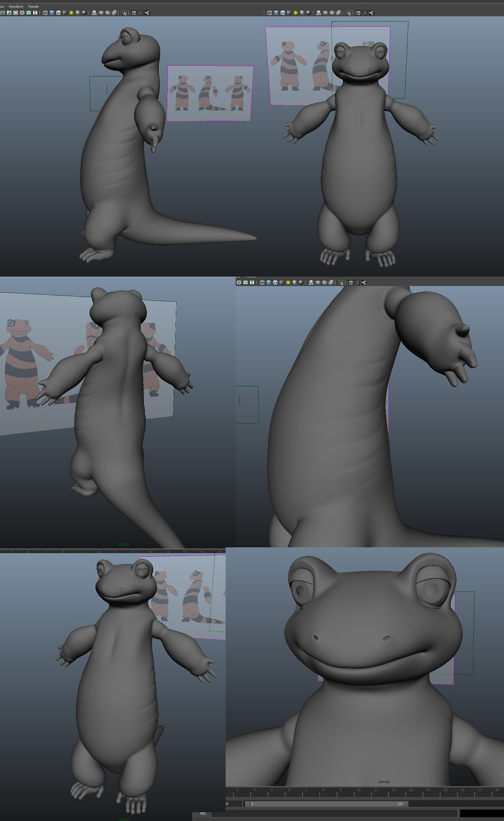Viewport: 504px width, 821px height.
Task: Click the green selection marquee icon, top-left viewport
Action: [124, 13]
